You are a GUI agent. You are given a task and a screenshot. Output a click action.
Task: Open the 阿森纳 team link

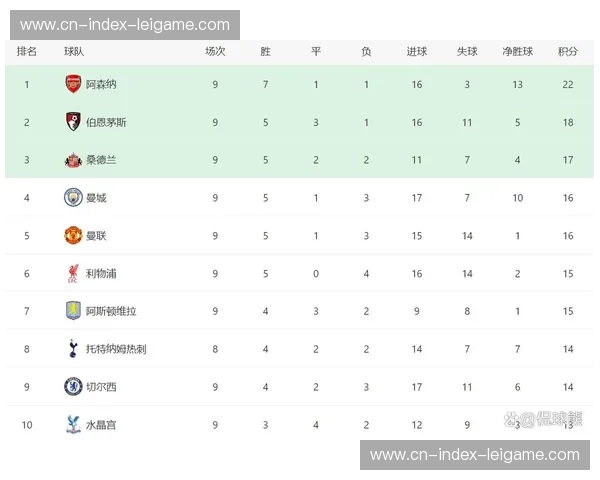click(x=101, y=85)
